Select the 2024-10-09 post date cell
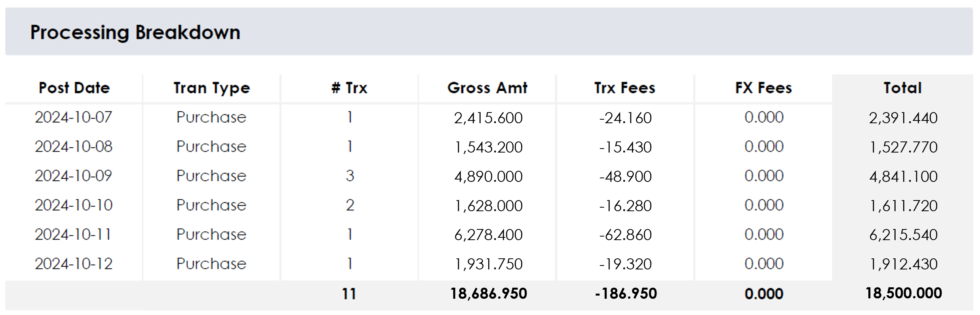Screen dimensions: 980x315 coord(73,176)
